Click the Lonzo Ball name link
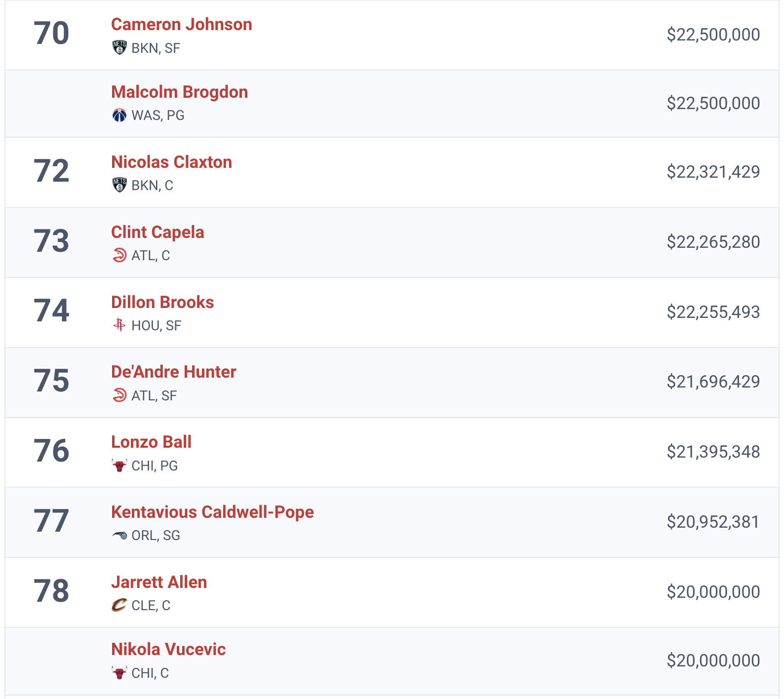This screenshot has height=699, width=784. coord(151,442)
